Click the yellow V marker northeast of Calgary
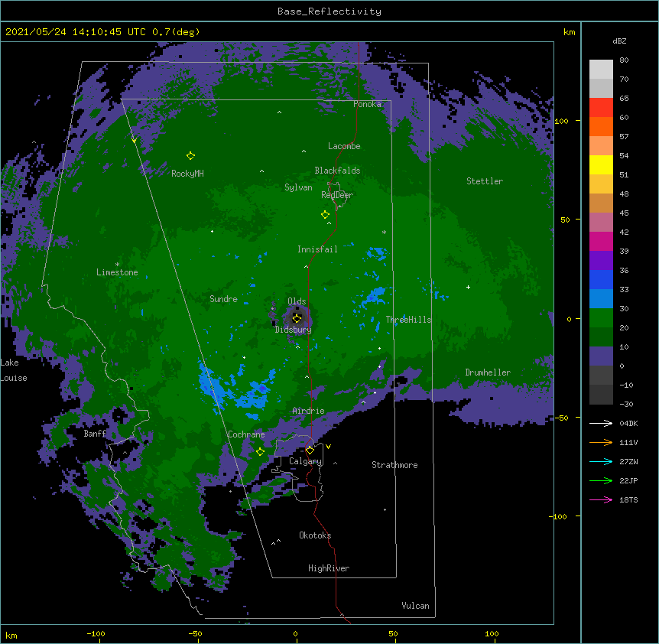Image resolution: width=659 pixels, height=644 pixels. (328, 447)
